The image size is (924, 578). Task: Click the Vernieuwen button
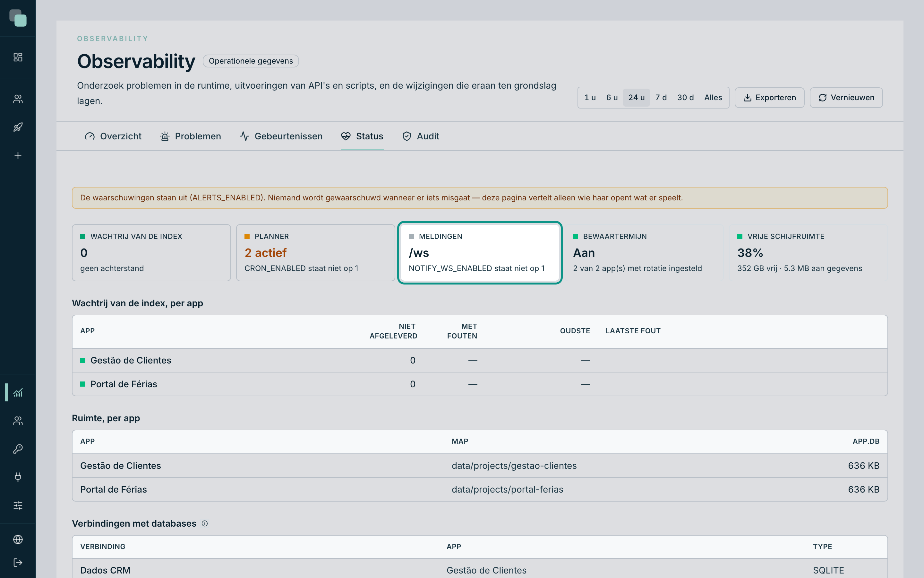tap(846, 98)
